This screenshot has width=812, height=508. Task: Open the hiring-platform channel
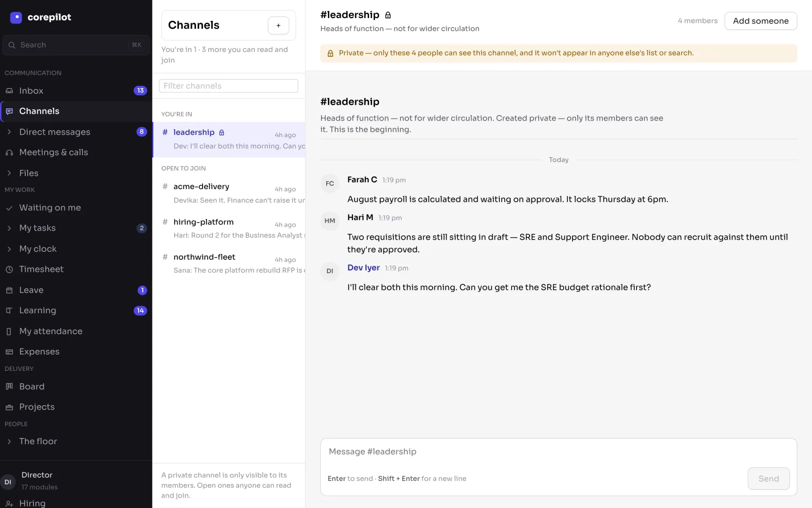pos(230,228)
